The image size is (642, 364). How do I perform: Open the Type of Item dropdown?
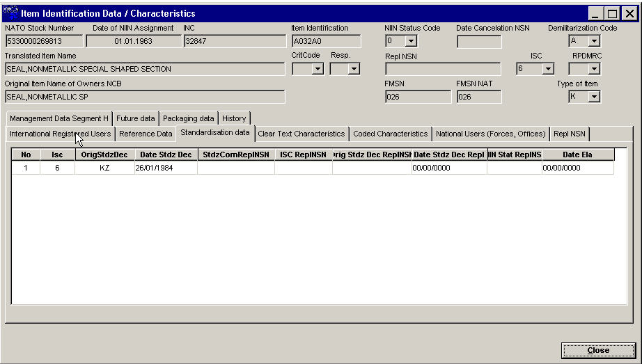click(594, 97)
